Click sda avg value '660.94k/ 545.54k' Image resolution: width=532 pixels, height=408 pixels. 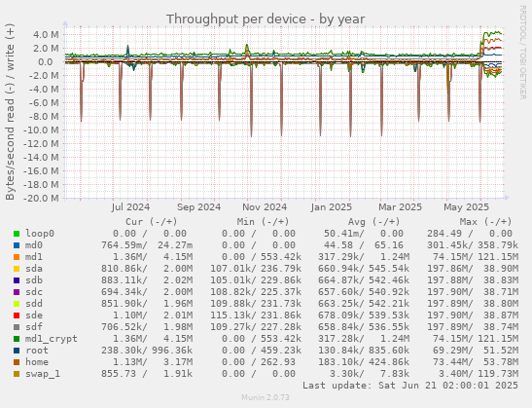tap(364, 269)
